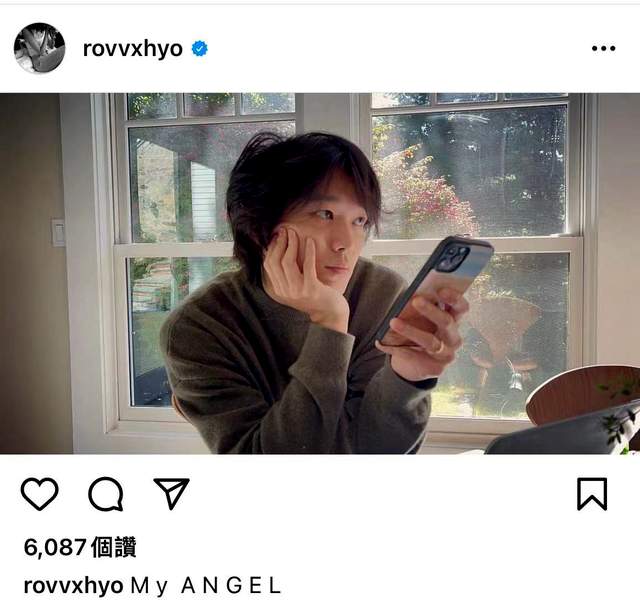
Task: Click rovvxhyo username in the caption
Action: point(73,586)
